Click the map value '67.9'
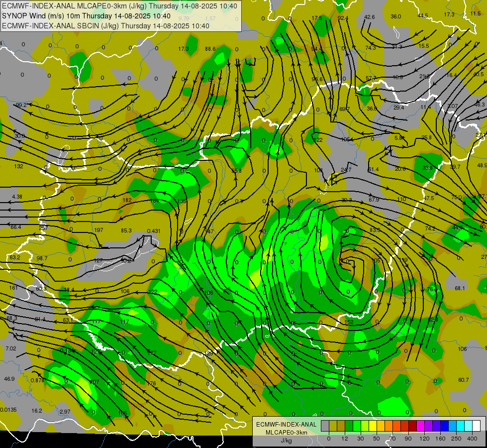487x448 pixels. [x=374, y=200]
